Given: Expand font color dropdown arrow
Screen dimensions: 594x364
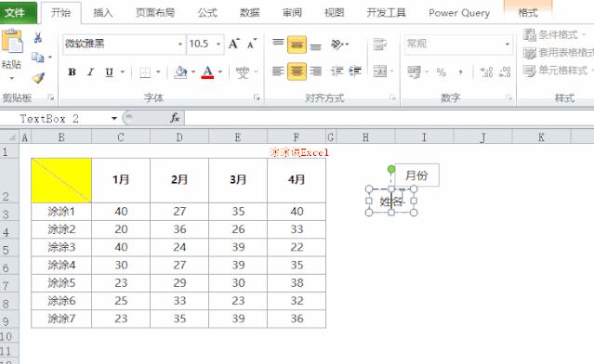Looking at the screenshot, I should tap(220, 71).
